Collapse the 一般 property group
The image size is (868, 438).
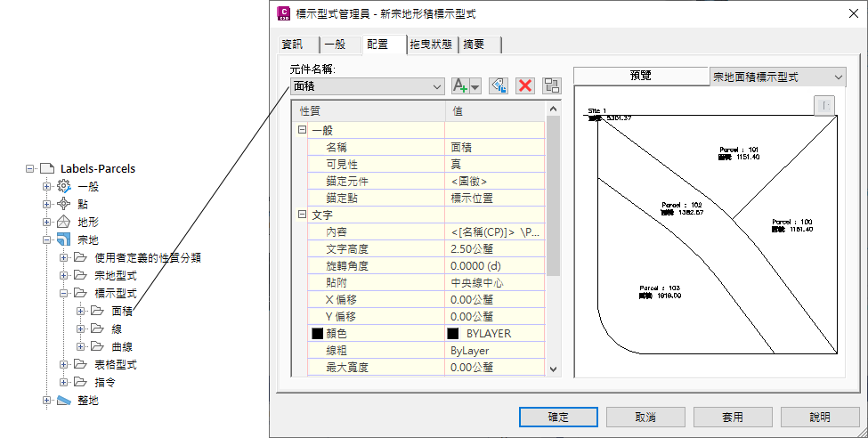click(x=303, y=130)
